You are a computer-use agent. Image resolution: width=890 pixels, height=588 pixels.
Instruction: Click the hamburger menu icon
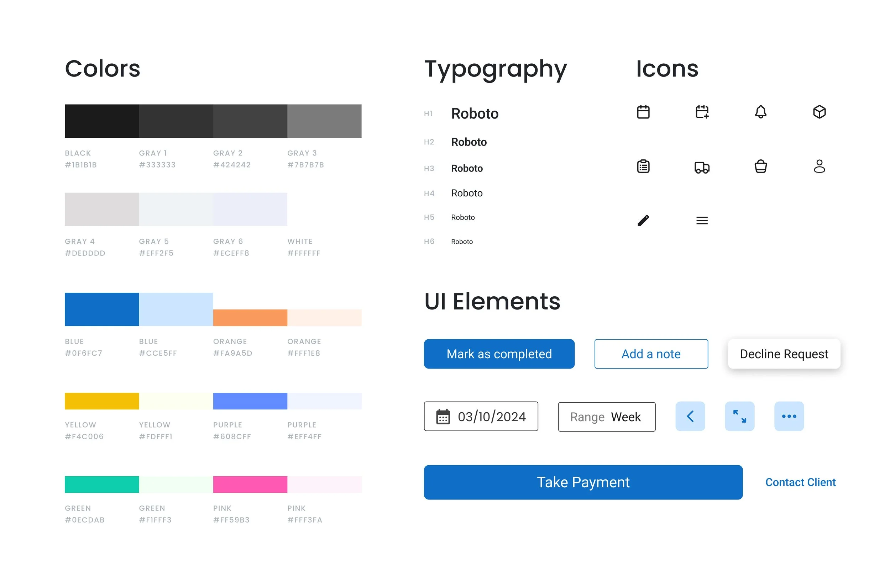(702, 221)
